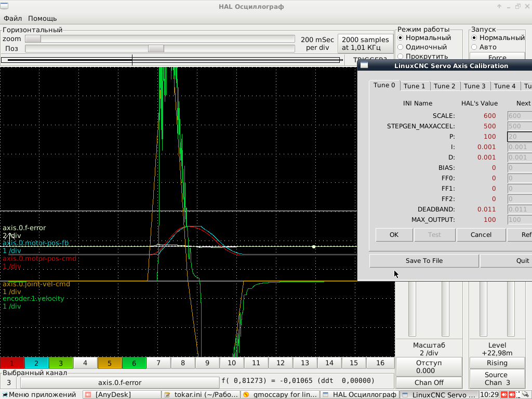This screenshot has height=399, width=532.
Task: Click the AnyDesk tray icon beside the clock
Action: click(x=504, y=395)
